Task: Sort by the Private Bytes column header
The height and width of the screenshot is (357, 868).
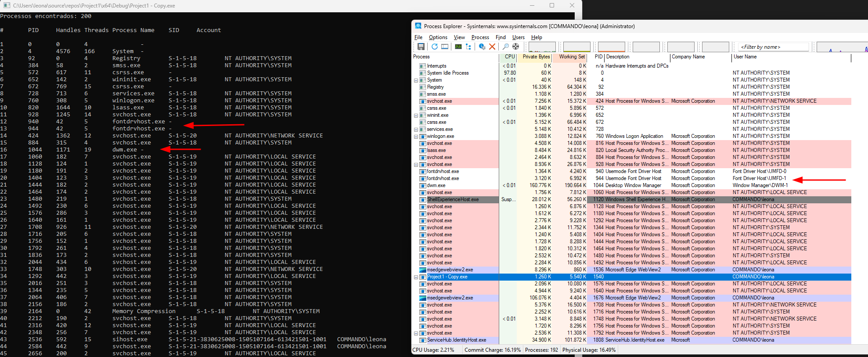Action: (x=536, y=57)
